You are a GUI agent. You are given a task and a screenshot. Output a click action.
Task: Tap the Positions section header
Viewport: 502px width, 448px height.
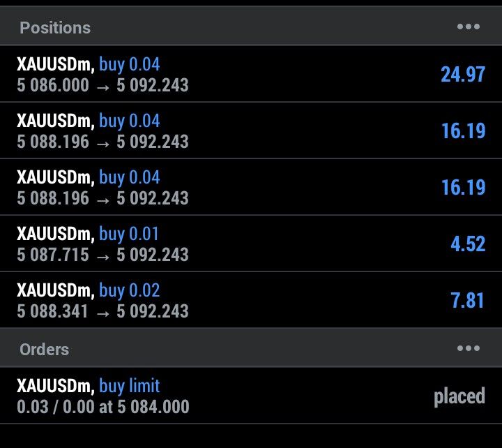[x=55, y=28]
